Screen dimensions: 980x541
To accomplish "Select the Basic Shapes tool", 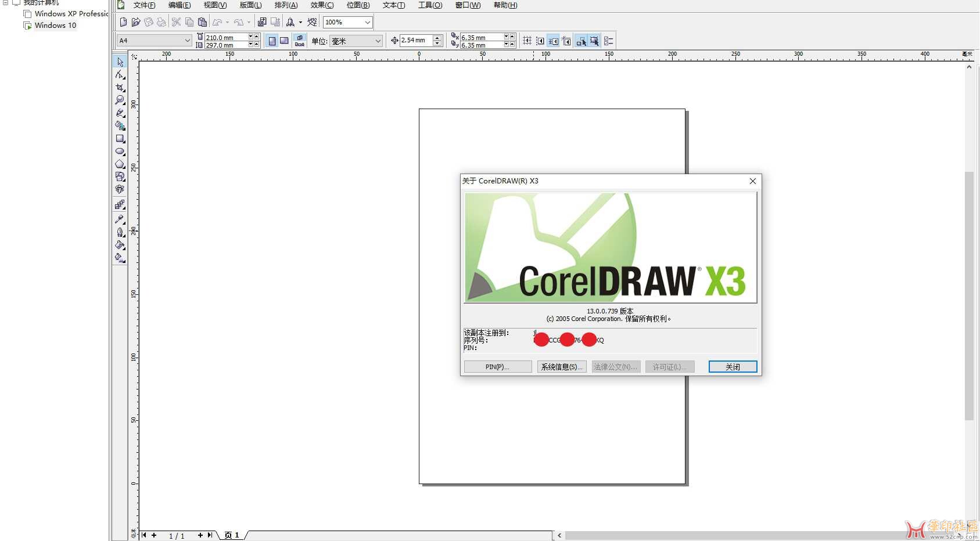I will coord(120,176).
